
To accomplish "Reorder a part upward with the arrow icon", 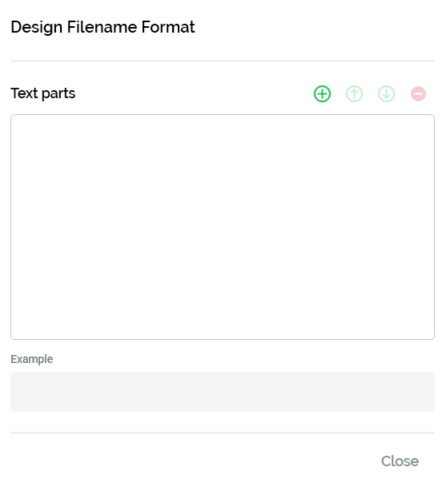I will coord(354,94).
